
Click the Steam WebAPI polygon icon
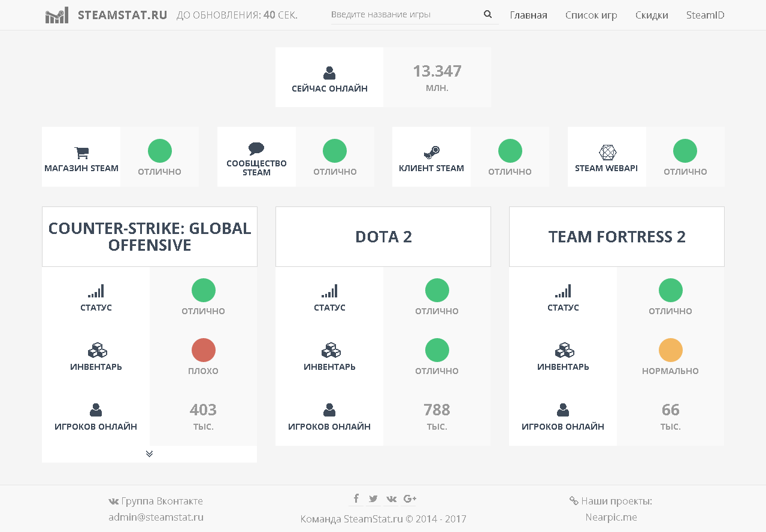[x=607, y=153]
